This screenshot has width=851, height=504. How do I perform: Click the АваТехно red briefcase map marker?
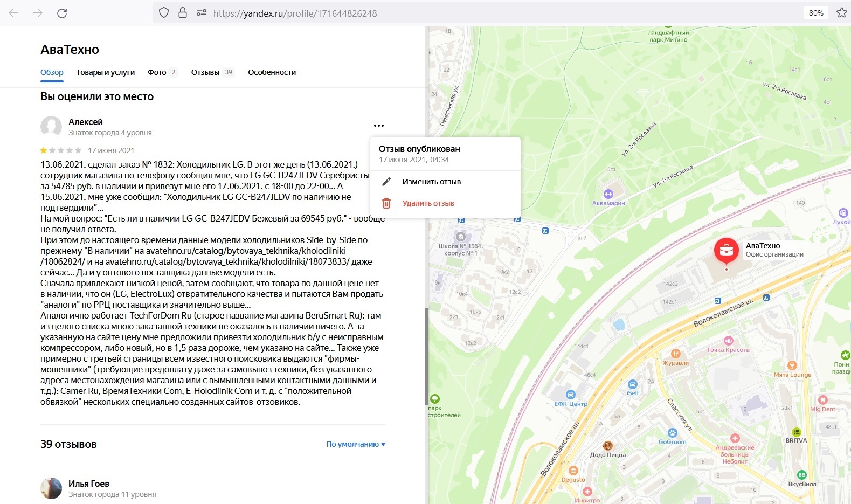tap(727, 251)
